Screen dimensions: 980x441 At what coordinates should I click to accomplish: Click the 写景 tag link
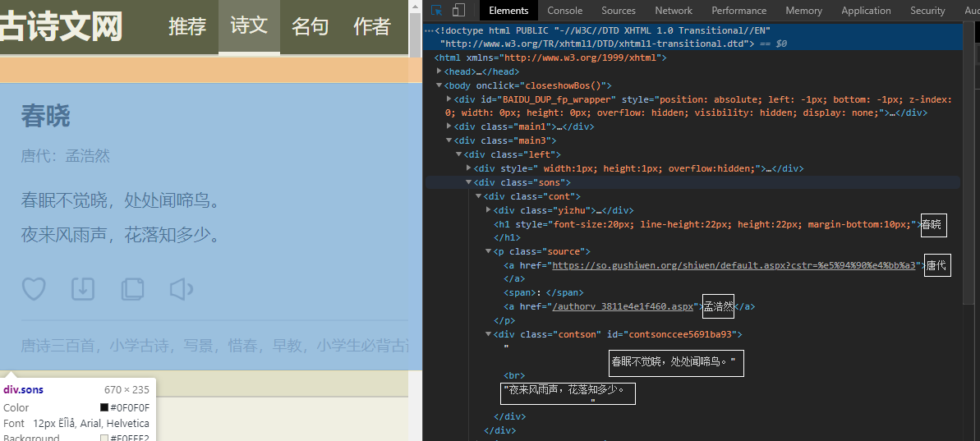[x=198, y=346]
